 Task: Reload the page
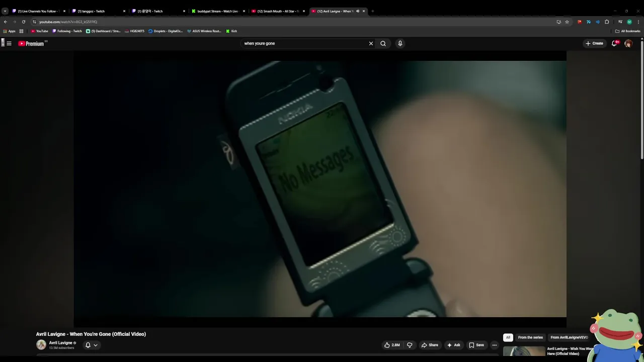tap(23, 22)
